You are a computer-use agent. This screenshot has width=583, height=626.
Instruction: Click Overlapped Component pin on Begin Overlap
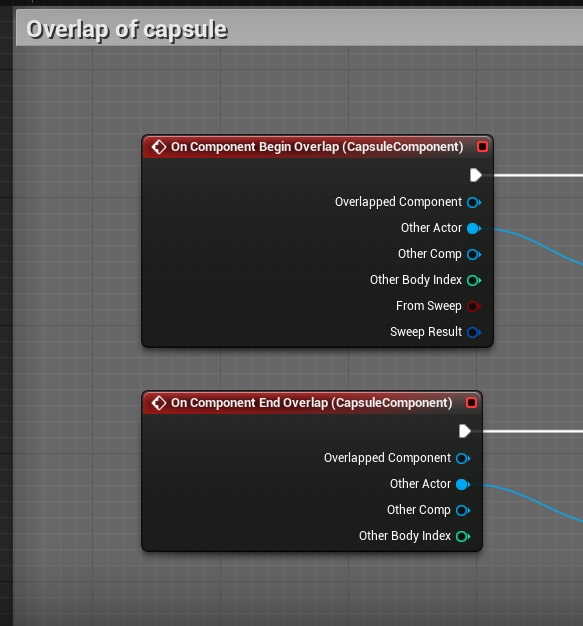click(x=474, y=202)
